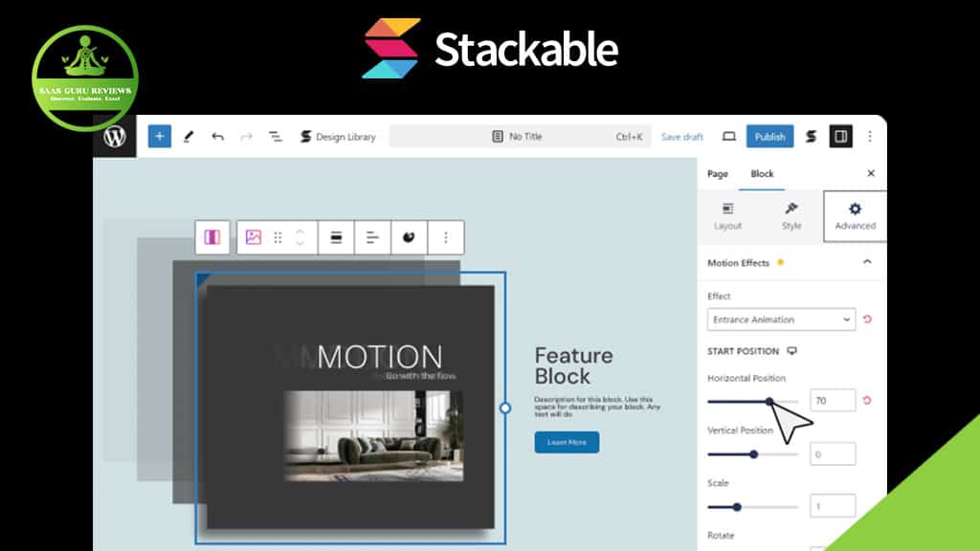The height and width of the screenshot is (551, 980).
Task: Edit the Horizontal Position value 70
Action: [833, 401]
